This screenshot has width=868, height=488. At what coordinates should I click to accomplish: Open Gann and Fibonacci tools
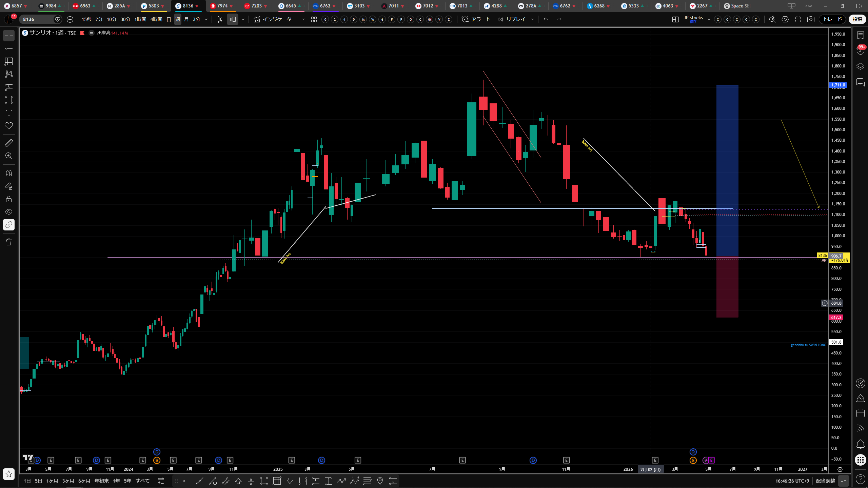tap(9, 61)
